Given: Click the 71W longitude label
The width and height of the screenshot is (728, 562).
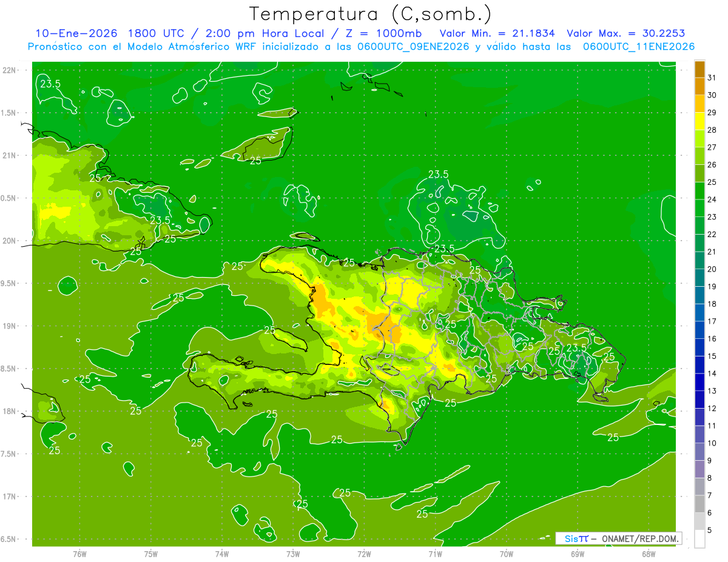Looking at the screenshot, I should coord(435,554).
